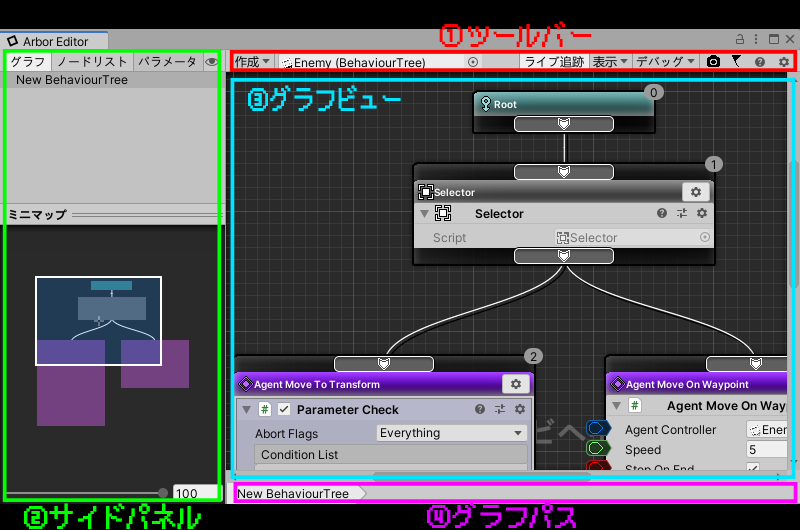
Task: Click Parameter Check preset sliders icon
Action: coord(500,409)
